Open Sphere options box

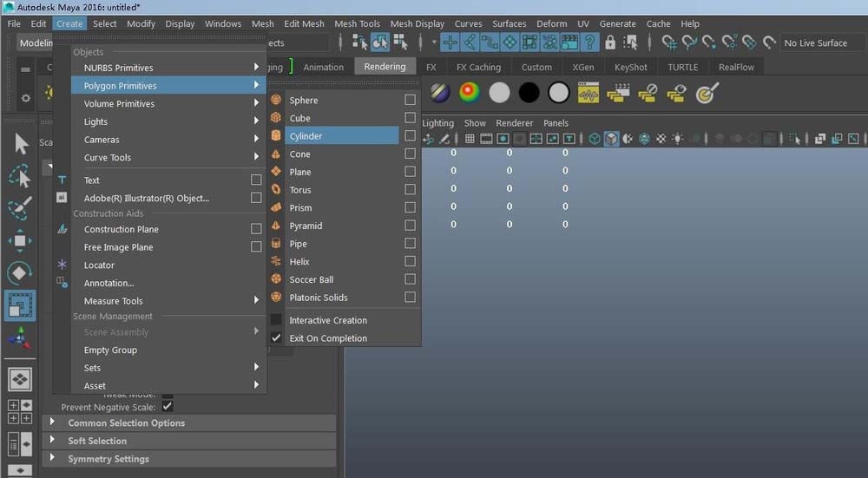410,100
